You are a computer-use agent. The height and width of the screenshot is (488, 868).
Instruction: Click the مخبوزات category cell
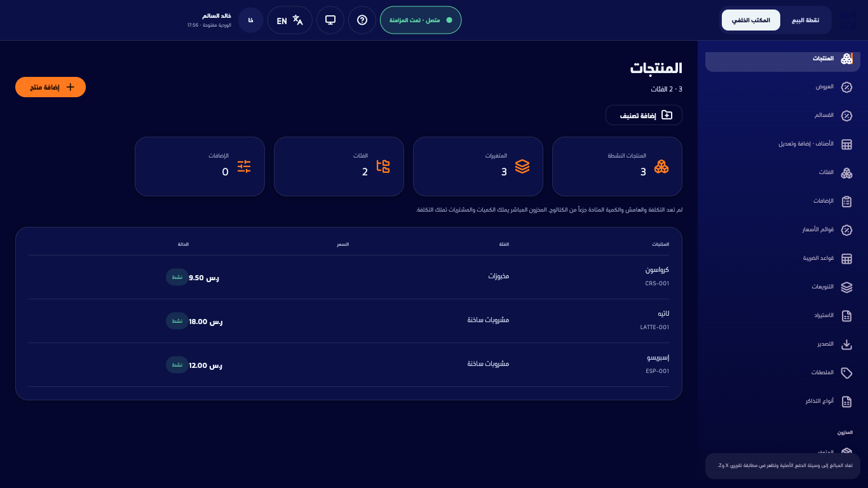tap(499, 276)
